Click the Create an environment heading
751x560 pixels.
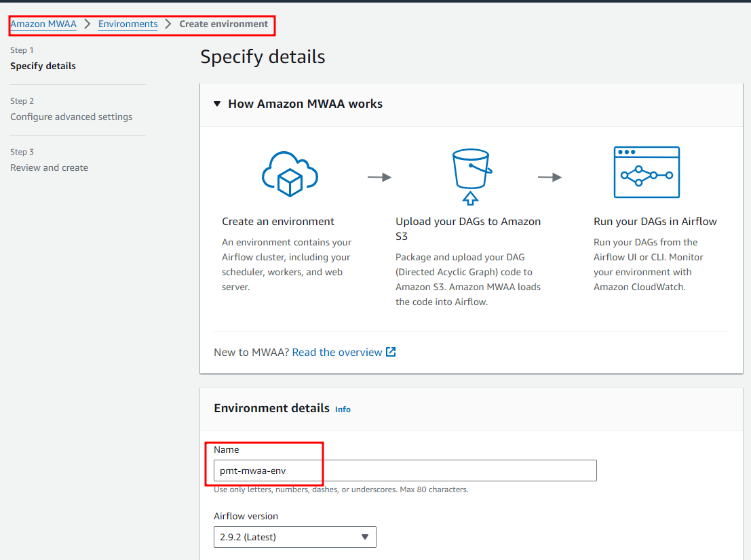278,222
